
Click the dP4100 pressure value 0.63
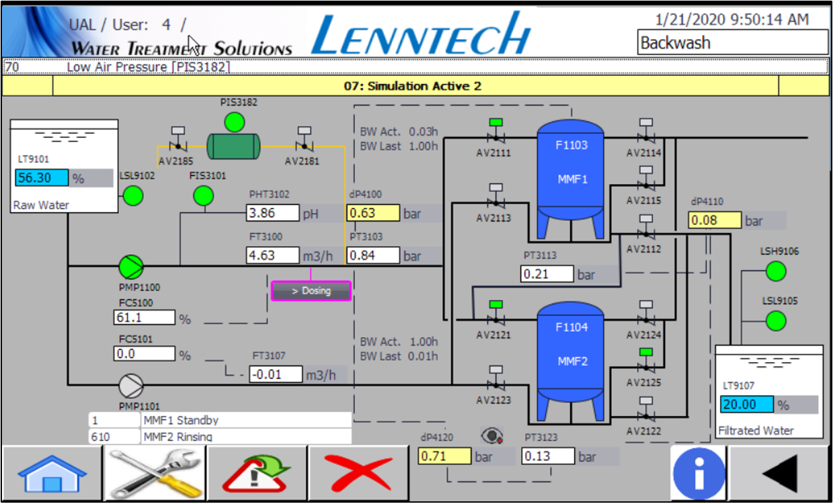coord(373,214)
